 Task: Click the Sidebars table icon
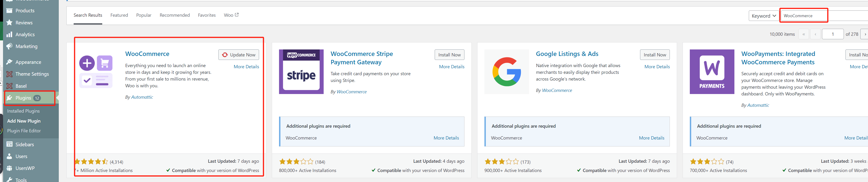tap(10, 144)
